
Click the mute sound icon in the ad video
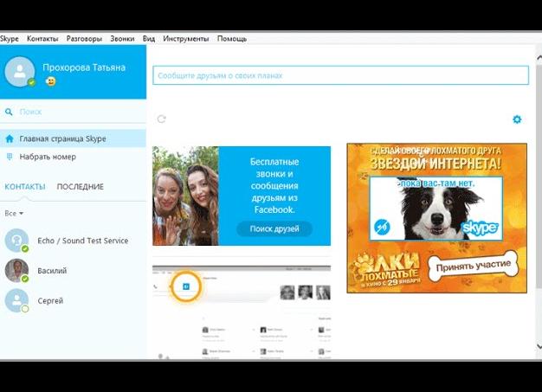point(382,227)
